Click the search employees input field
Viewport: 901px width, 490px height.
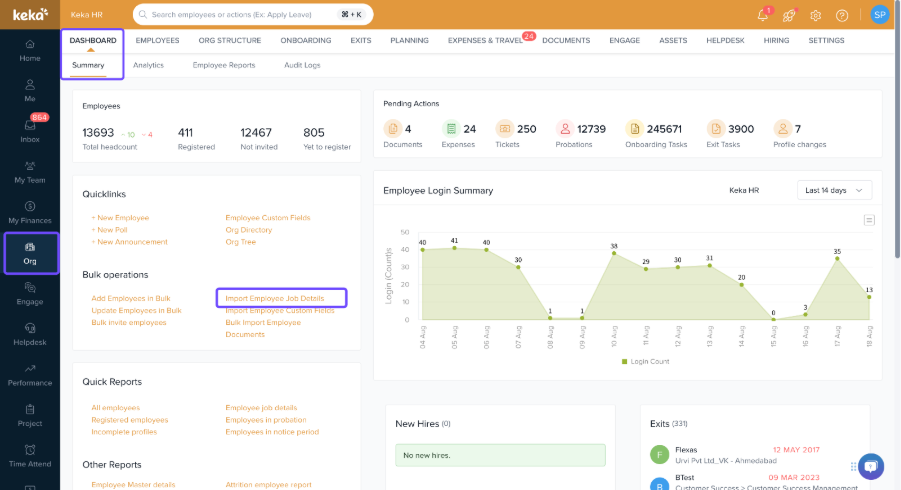pos(253,14)
